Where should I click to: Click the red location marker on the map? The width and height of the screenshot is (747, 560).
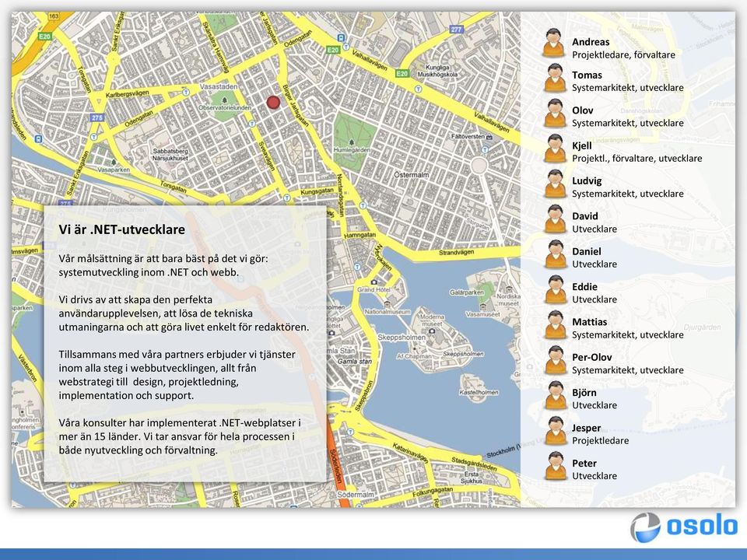pyautogui.click(x=273, y=103)
